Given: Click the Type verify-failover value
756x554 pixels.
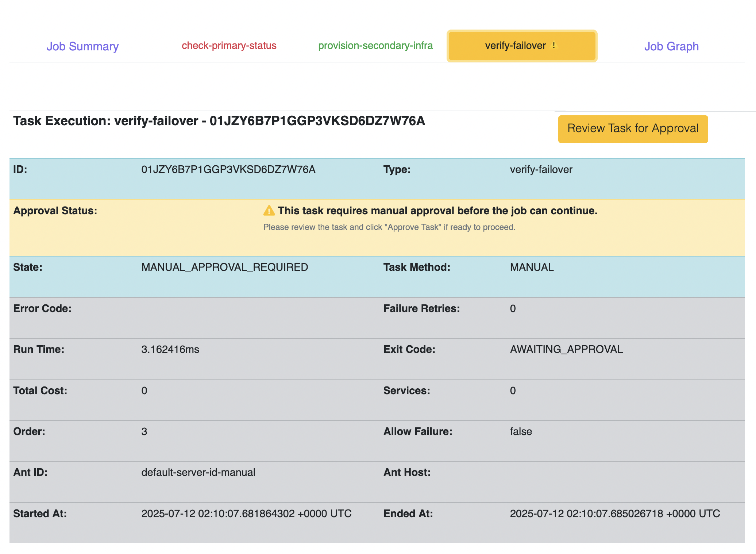Looking at the screenshot, I should pyautogui.click(x=541, y=170).
